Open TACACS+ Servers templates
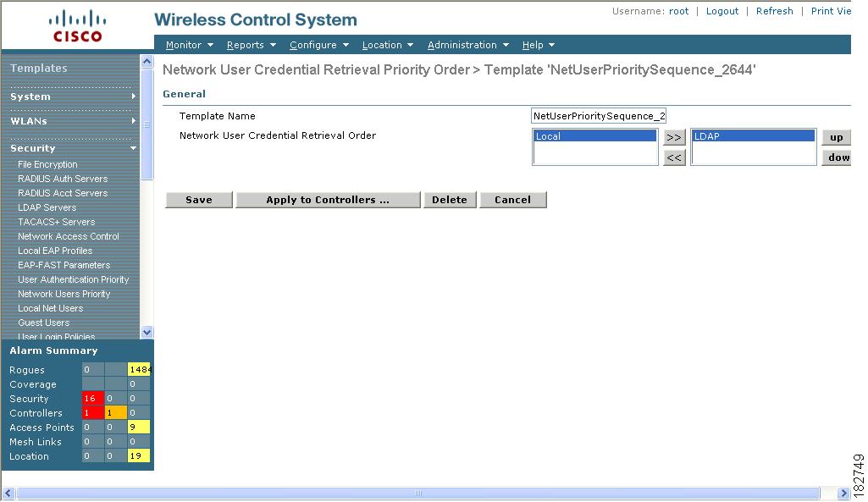The width and height of the screenshot is (868, 502). (57, 222)
